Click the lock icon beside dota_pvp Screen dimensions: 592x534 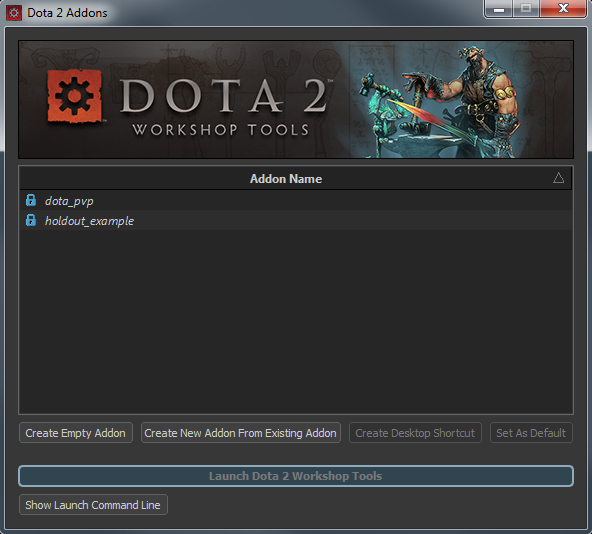click(31, 200)
